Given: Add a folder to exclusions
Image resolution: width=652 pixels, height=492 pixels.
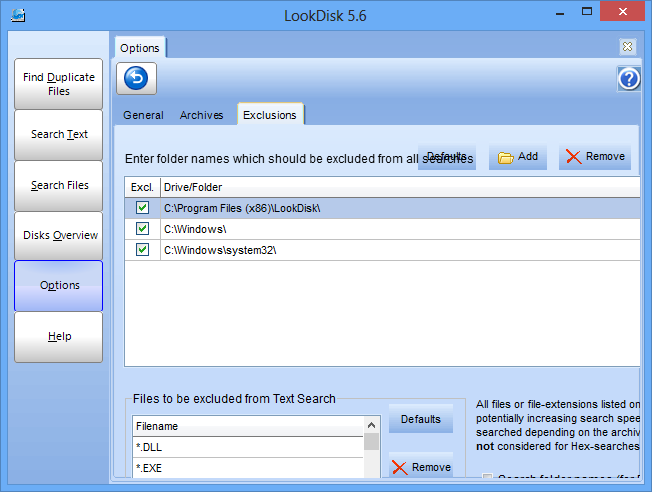Looking at the screenshot, I should 518,157.
